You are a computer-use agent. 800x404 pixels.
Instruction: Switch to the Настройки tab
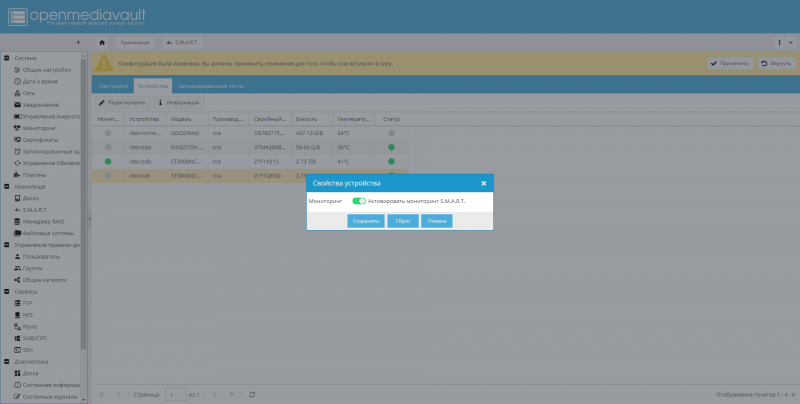click(x=113, y=86)
